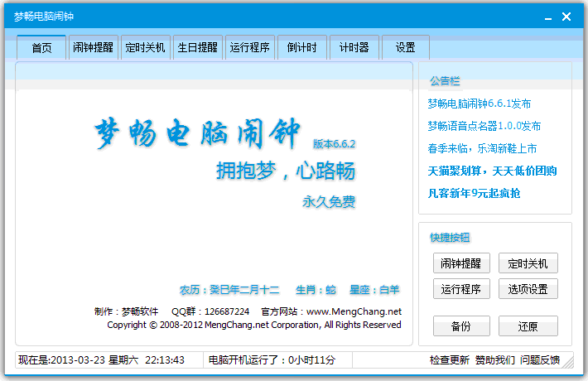Go to the 运行程序 tab

pyautogui.click(x=249, y=48)
